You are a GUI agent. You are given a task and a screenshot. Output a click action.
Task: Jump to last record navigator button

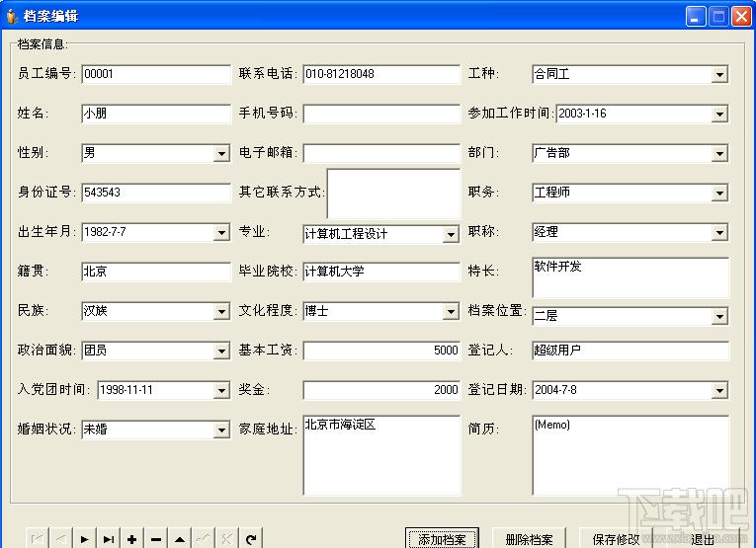[109, 539]
